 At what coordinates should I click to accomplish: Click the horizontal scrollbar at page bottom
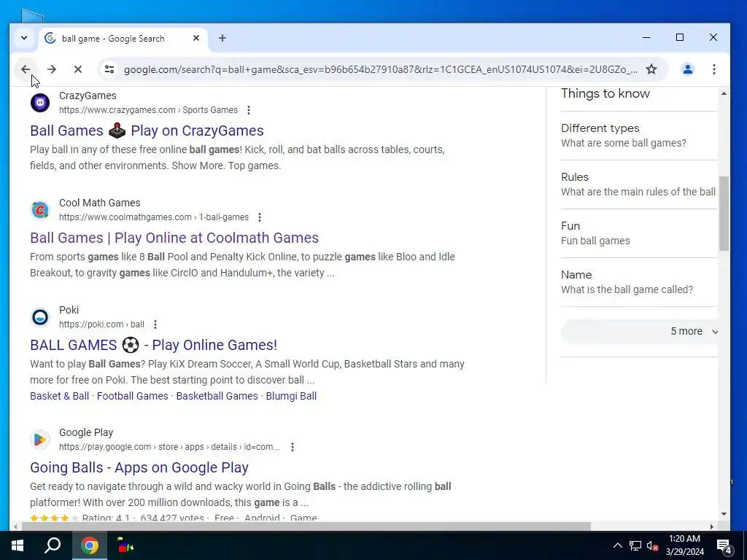[306, 526]
